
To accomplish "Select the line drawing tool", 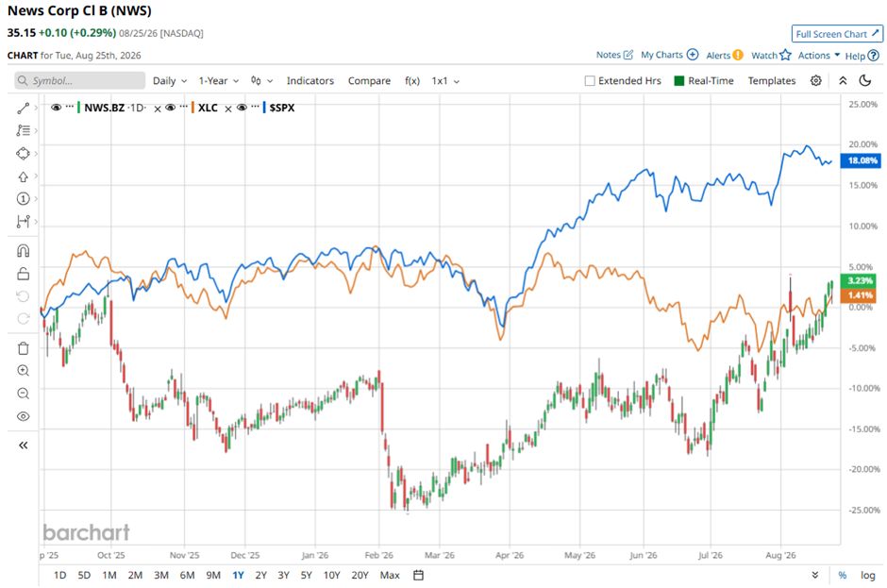I will tap(23, 109).
